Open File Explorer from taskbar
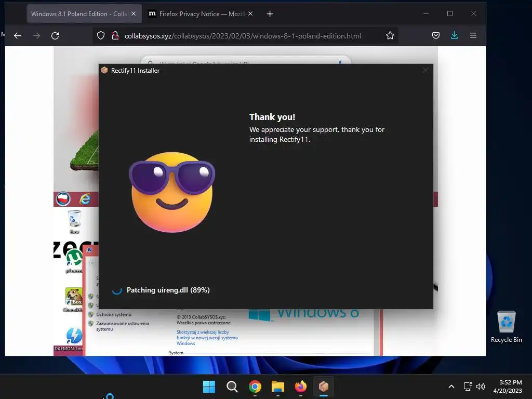This screenshot has height=399, width=532. (x=278, y=387)
